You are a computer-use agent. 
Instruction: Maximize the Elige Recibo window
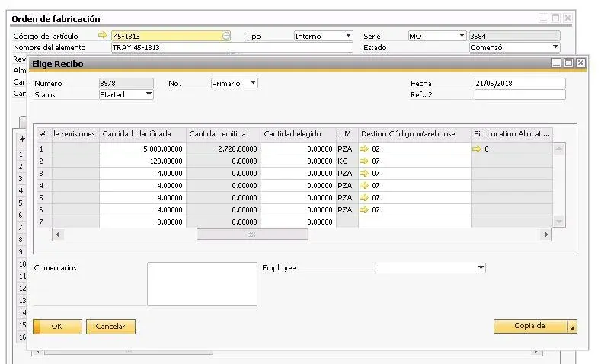click(x=568, y=63)
